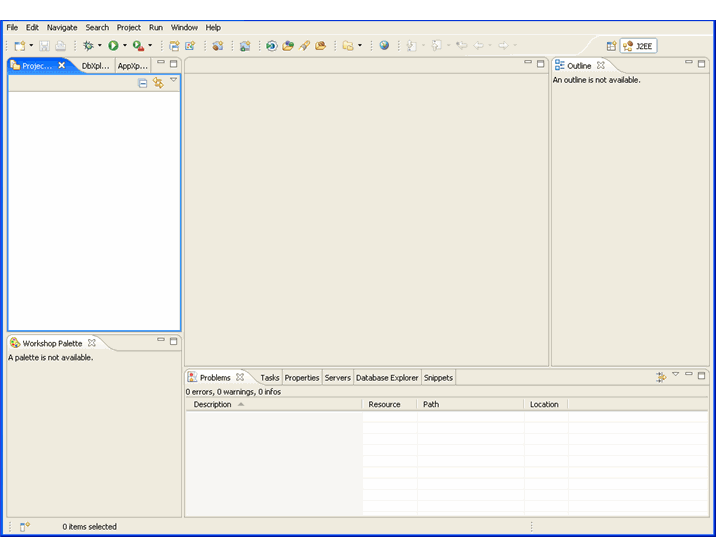
Task: Open the External Tools dropdown arrow
Action: 150,46
